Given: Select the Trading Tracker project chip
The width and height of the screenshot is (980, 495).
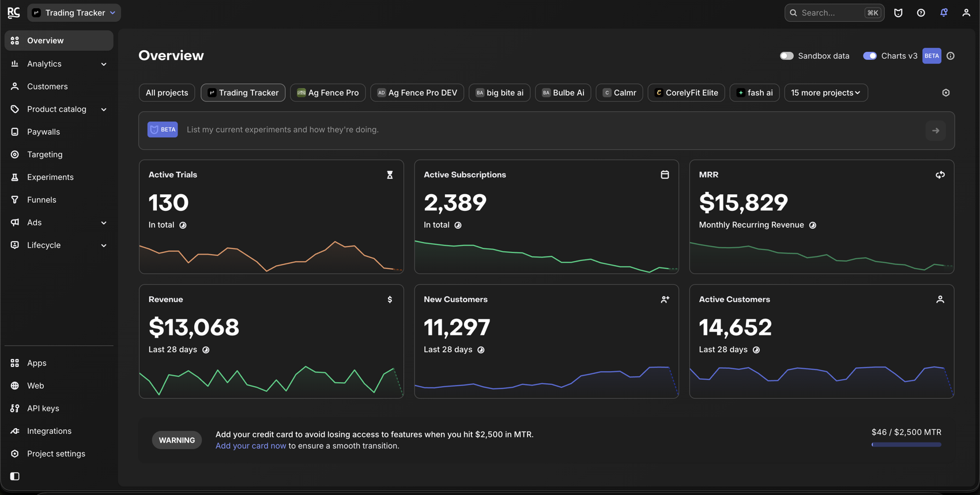Looking at the screenshot, I should pyautogui.click(x=243, y=93).
